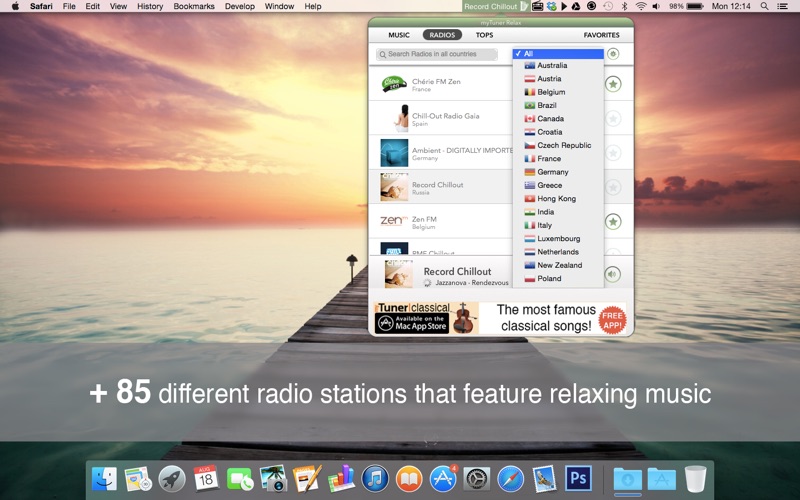This screenshot has width=800, height=500.
Task: Click the volume speaker button in player bar
Action: tap(613, 274)
